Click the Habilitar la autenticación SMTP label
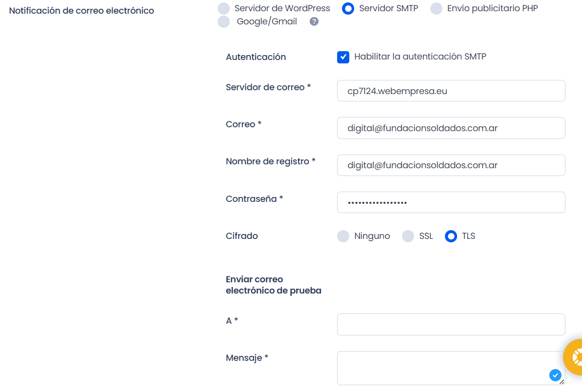Image resolution: width=582 pixels, height=392 pixels. pos(420,57)
